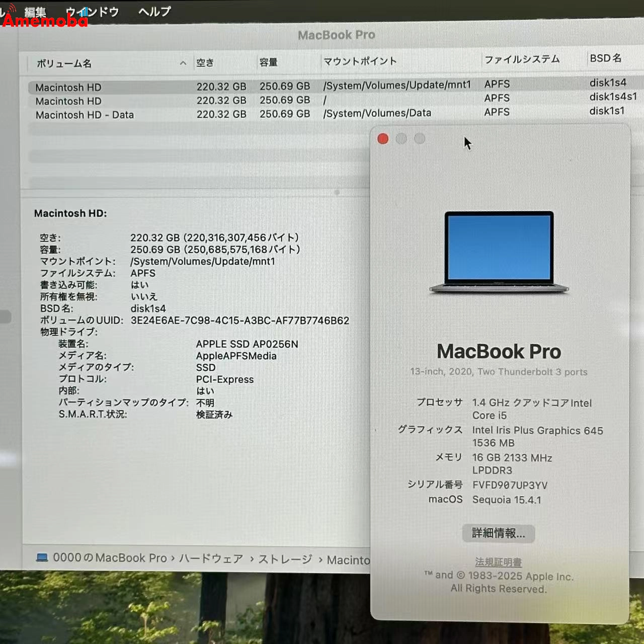Image resolution: width=644 pixels, height=644 pixels.
Task: Click the grey minimize circle on About window
Action: pyautogui.click(x=401, y=138)
